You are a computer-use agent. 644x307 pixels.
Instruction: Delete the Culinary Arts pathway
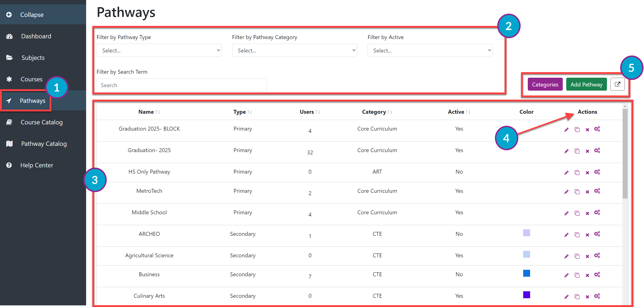pyautogui.click(x=588, y=297)
